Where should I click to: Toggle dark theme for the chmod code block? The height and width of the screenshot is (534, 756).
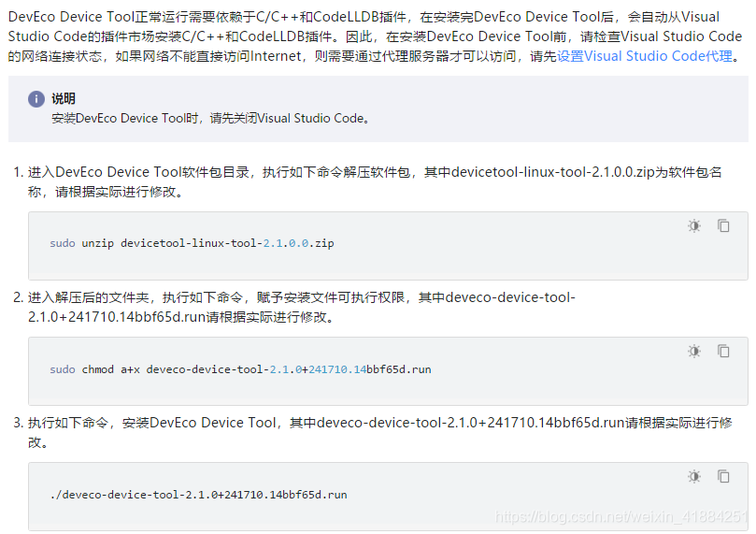[693, 352]
